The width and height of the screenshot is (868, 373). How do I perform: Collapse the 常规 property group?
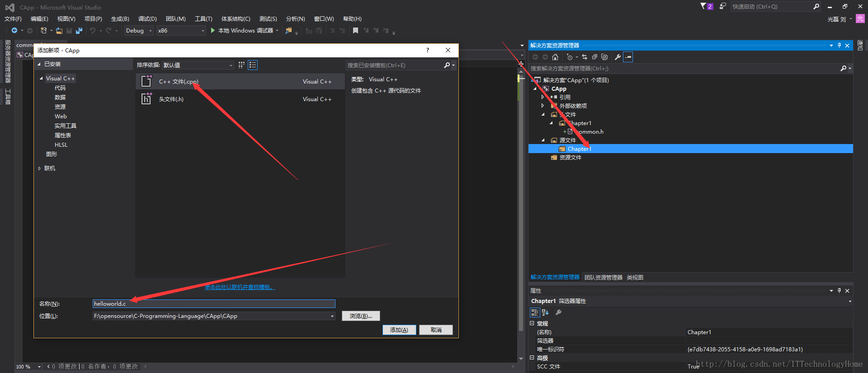tap(532, 323)
